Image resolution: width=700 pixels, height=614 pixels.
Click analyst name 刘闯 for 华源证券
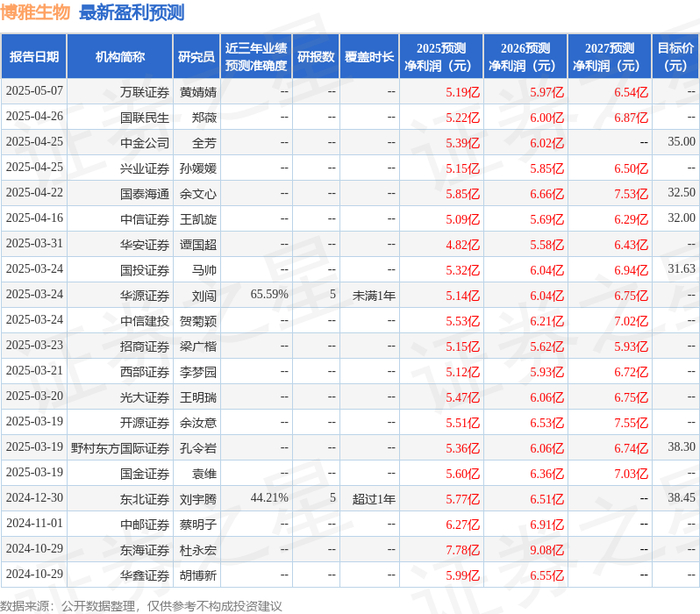204,296
